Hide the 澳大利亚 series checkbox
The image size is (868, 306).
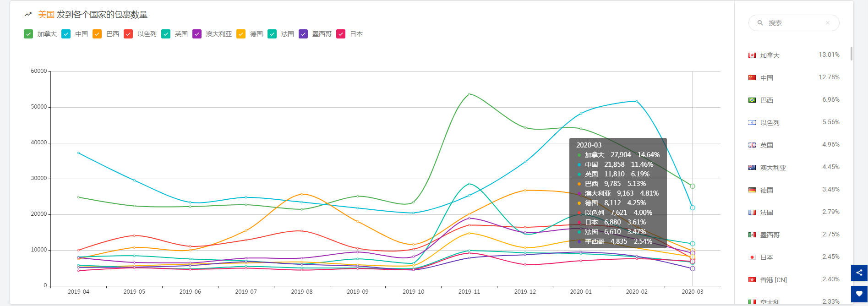pyautogui.click(x=197, y=34)
